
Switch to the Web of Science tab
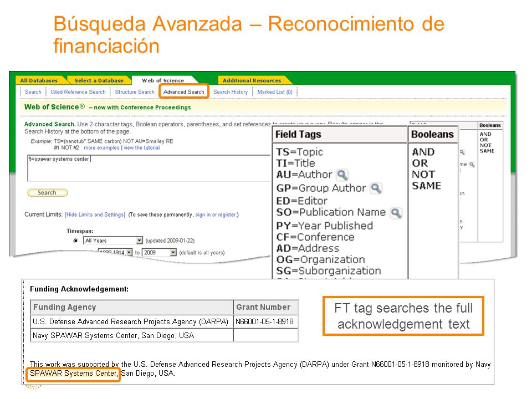(x=163, y=80)
